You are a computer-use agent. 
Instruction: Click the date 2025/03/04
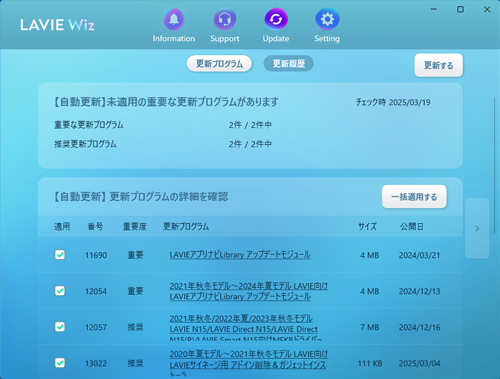click(x=419, y=363)
